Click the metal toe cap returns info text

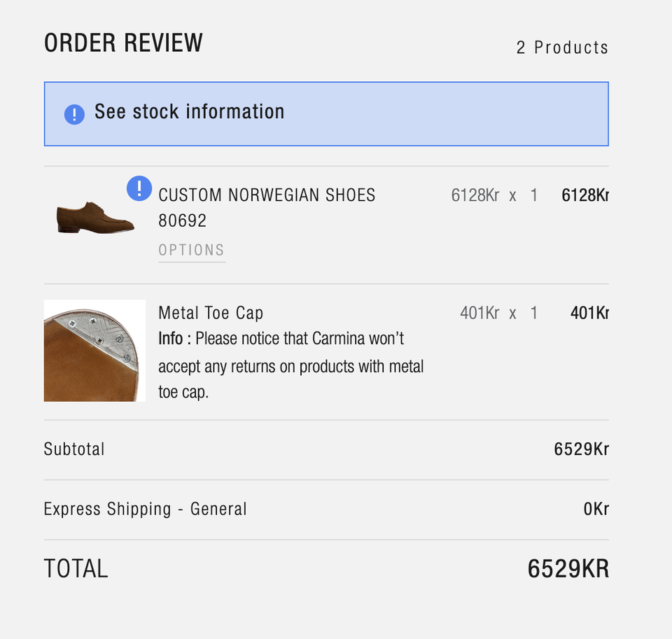click(x=290, y=365)
